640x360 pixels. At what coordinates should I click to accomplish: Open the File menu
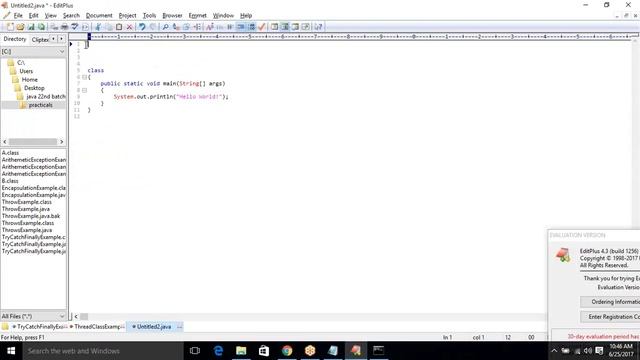point(18,16)
